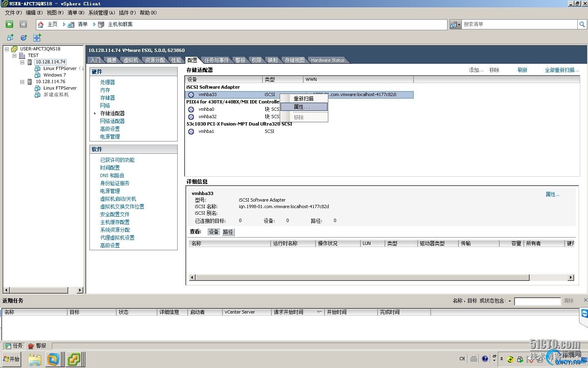Click 属性 link in details pane

pos(552,194)
